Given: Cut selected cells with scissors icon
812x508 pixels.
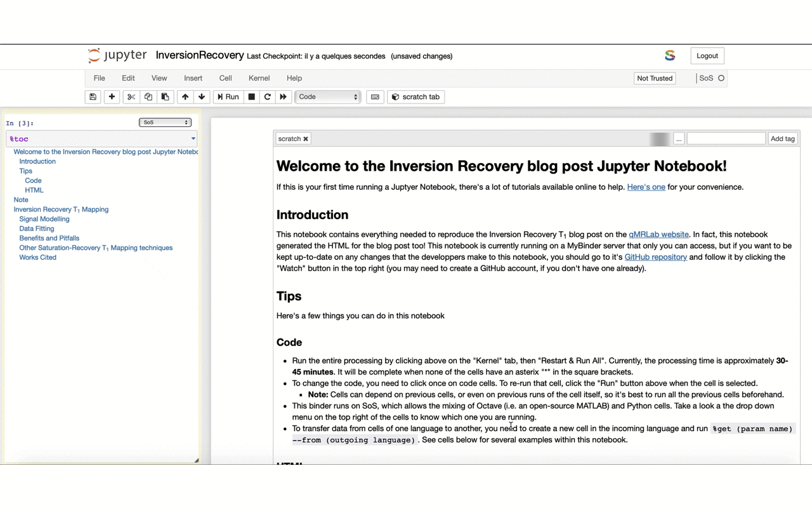Looking at the screenshot, I should pyautogui.click(x=131, y=97).
